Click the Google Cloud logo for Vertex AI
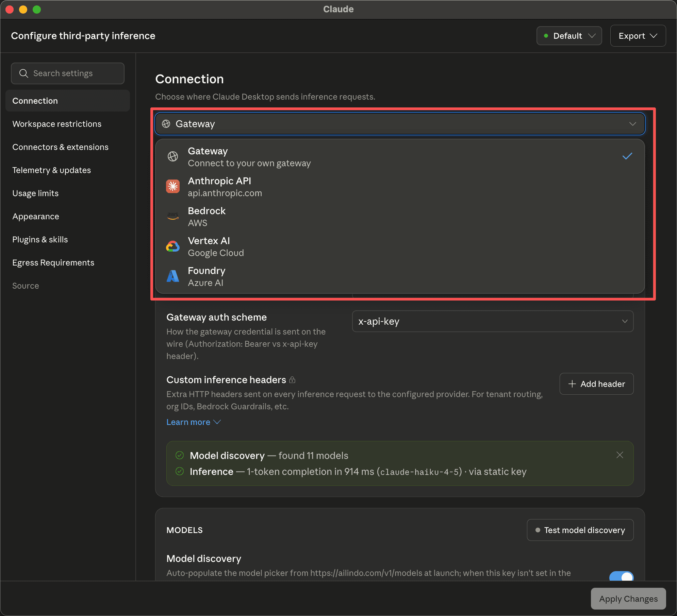This screenshot has height=616, width=677. (173, 246)
